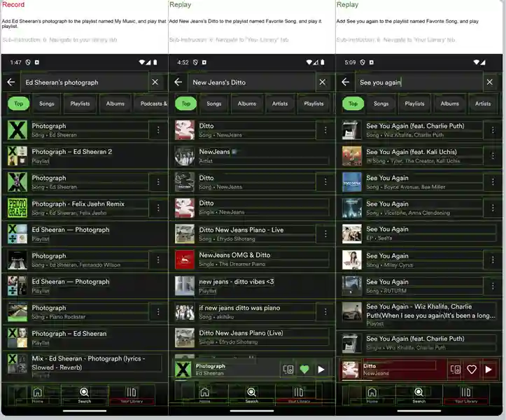Clear the Ed Sheeran's photograph search text

tap(155, 82)
